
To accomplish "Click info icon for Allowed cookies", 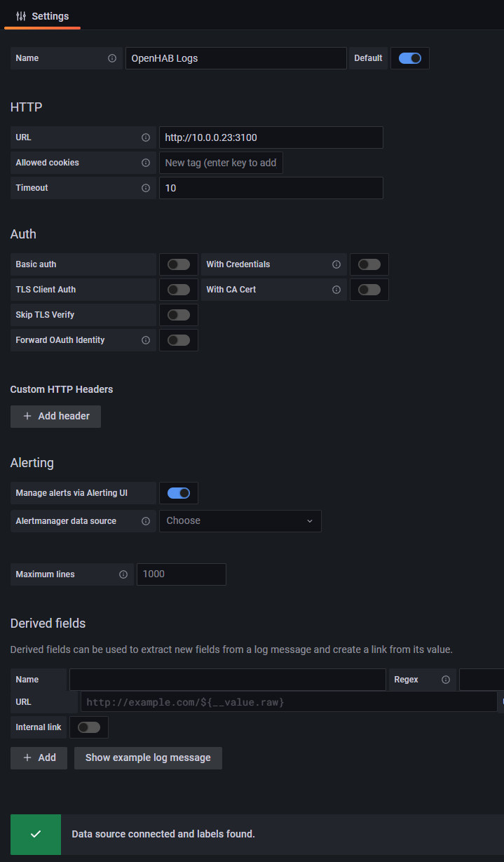I will (146, 163).
